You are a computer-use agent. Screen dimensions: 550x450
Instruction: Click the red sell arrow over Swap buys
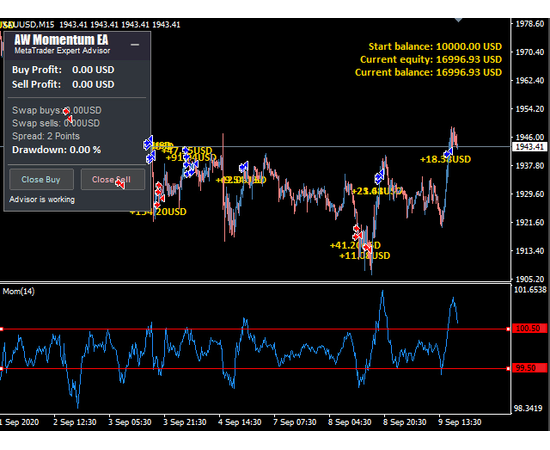coord(66,111)
